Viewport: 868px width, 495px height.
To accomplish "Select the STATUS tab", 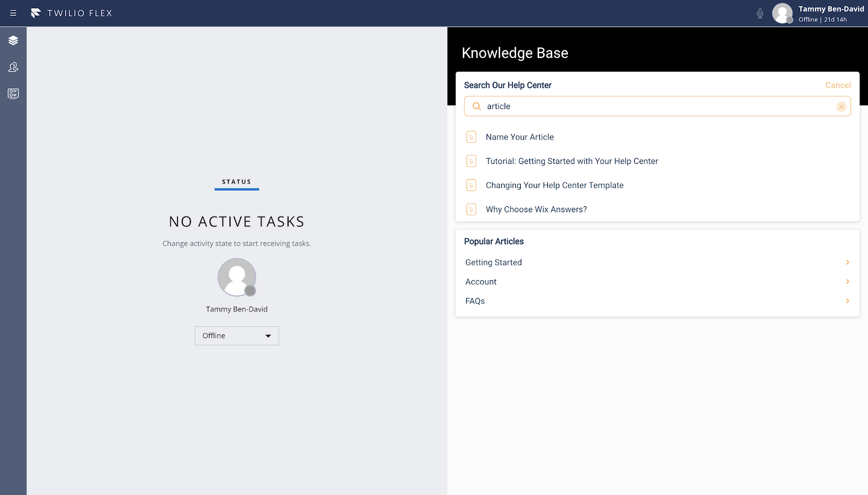I will click(x=237, y=182).
